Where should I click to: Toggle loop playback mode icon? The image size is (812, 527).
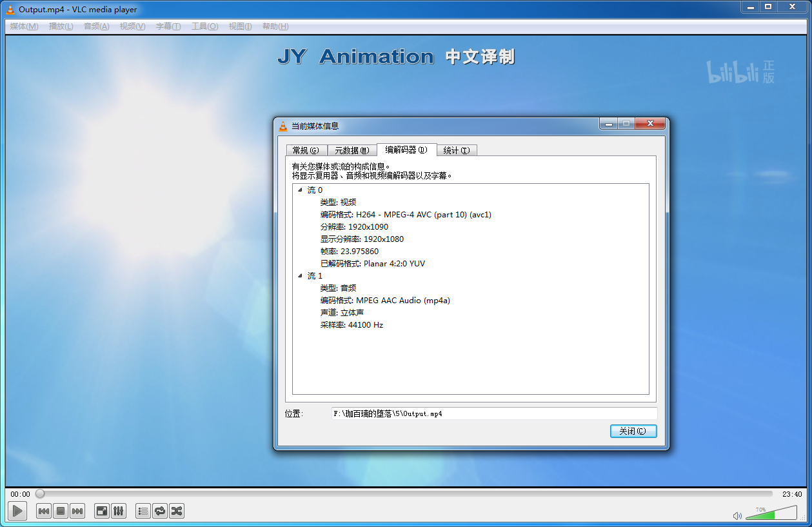point(160,512)
